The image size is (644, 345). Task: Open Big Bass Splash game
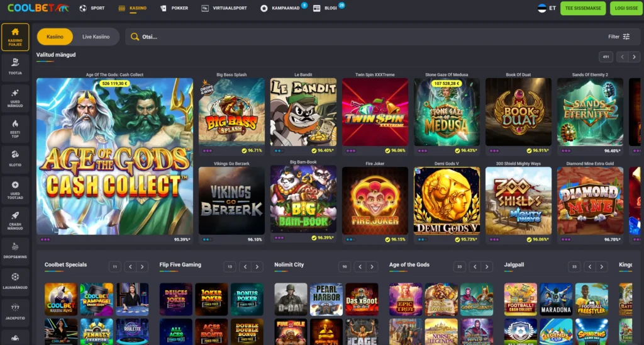coord(231,112)
